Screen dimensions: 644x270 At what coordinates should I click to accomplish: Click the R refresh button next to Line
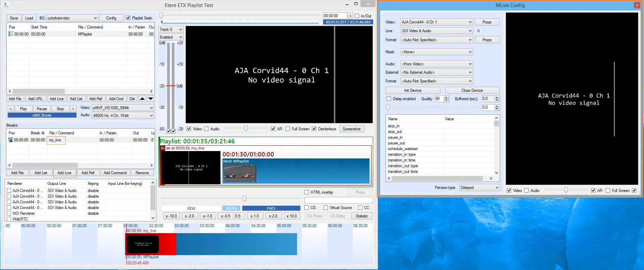click(x=478, y=31)
